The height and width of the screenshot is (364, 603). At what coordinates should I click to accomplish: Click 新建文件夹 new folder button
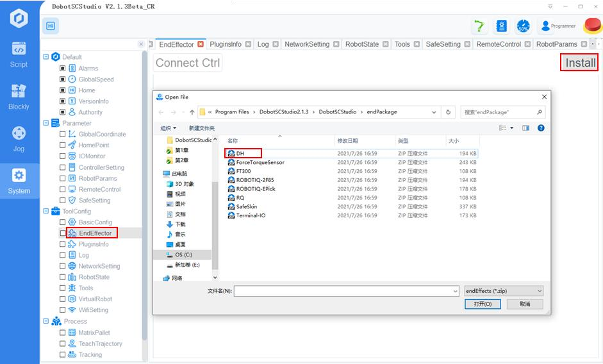point(201,128)
